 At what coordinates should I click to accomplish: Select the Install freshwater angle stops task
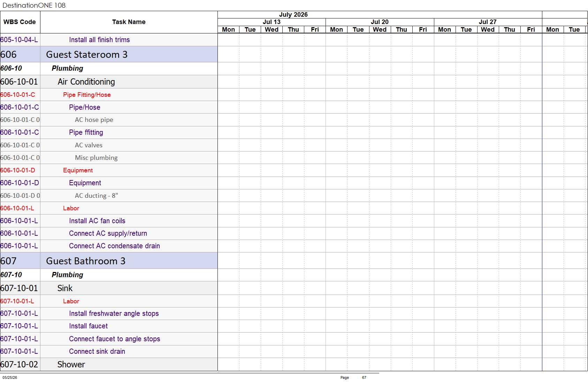pos(114,313)
